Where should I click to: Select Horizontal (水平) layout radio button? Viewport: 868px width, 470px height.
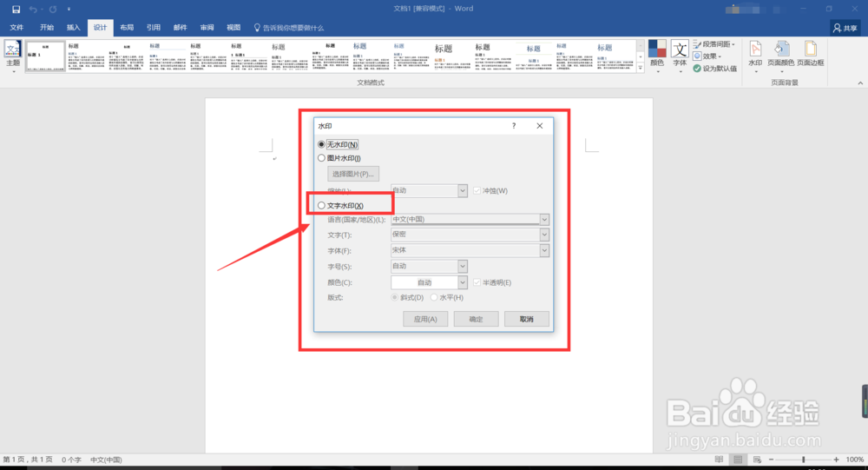coord(434,298)
